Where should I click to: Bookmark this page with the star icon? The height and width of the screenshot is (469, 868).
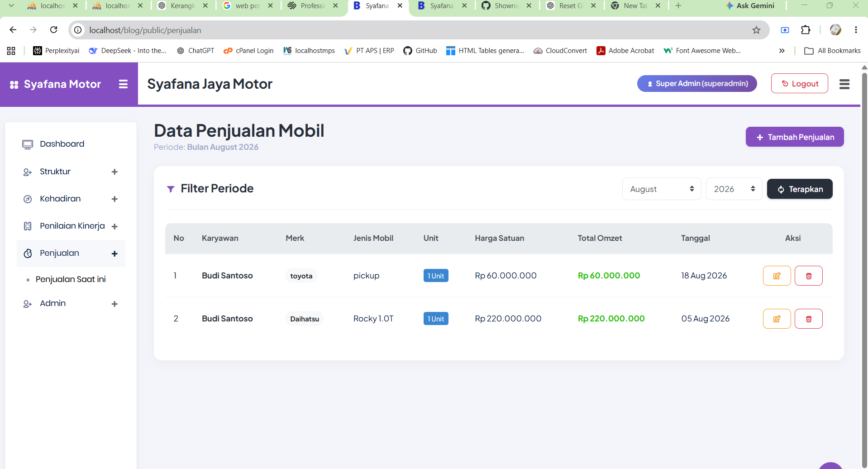click(x=756, y=30)
